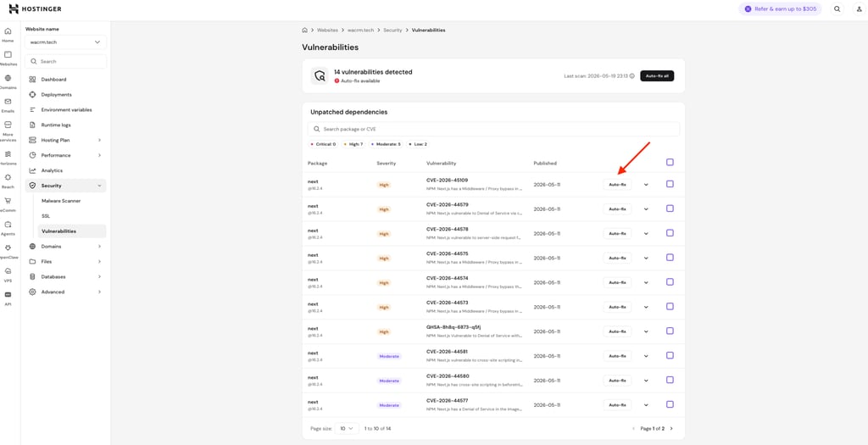Open the Page size 10 dropdown
The width and height of the screenshot is (868, 445).
(347, 428)
